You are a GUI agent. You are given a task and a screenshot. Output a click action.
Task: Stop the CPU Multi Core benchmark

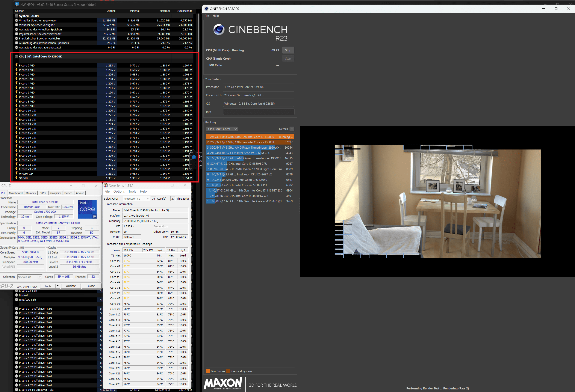coord(288,50)
